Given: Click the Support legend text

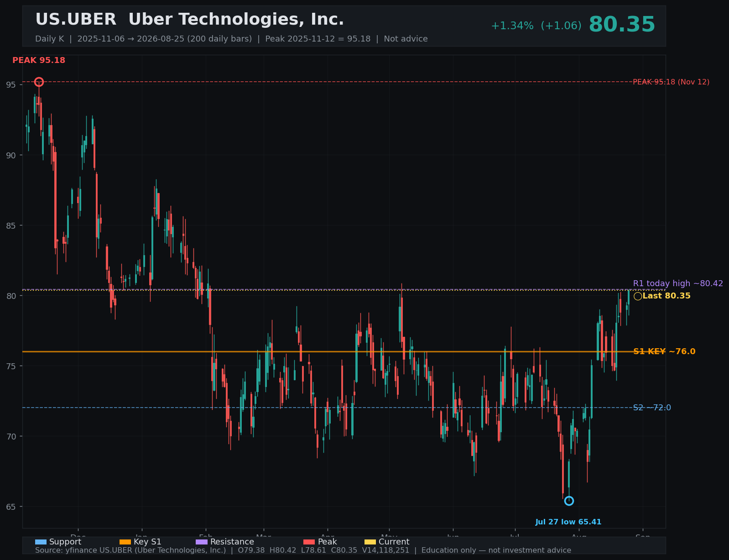Looking at the screenshot, I should 65,542.
